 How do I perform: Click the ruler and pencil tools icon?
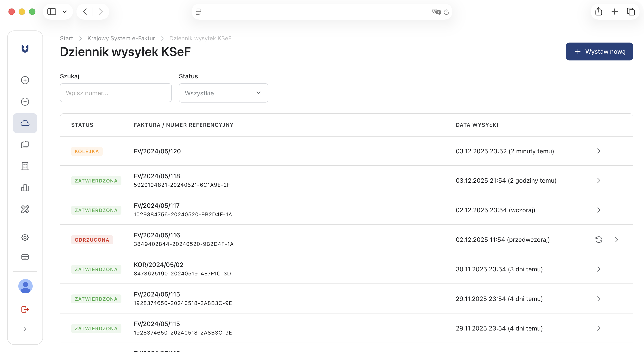[x=25, y=209]
